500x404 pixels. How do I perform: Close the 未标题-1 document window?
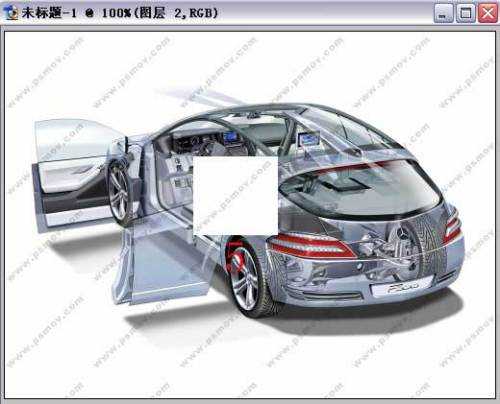[488, 14]
